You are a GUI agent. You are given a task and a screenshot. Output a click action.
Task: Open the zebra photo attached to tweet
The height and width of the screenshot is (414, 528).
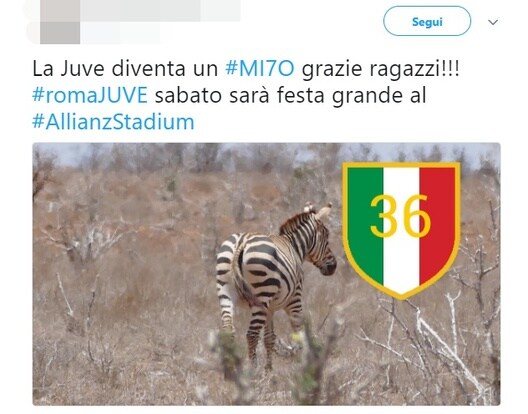[x=266, y=274]
